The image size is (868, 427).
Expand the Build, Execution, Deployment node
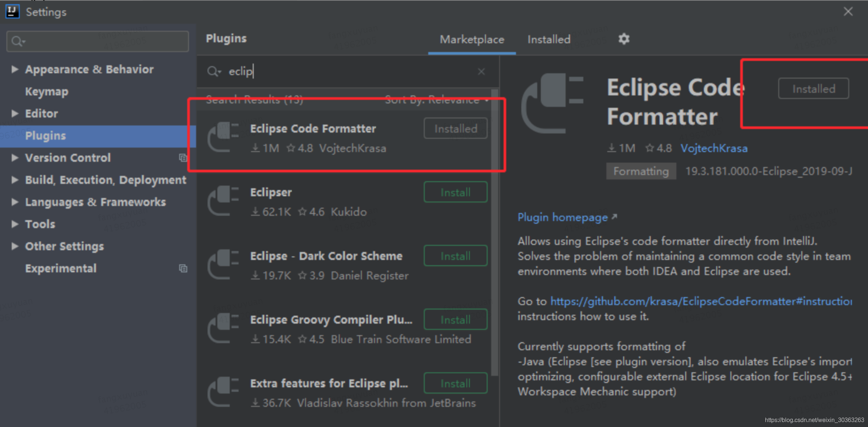pos(15,180)
